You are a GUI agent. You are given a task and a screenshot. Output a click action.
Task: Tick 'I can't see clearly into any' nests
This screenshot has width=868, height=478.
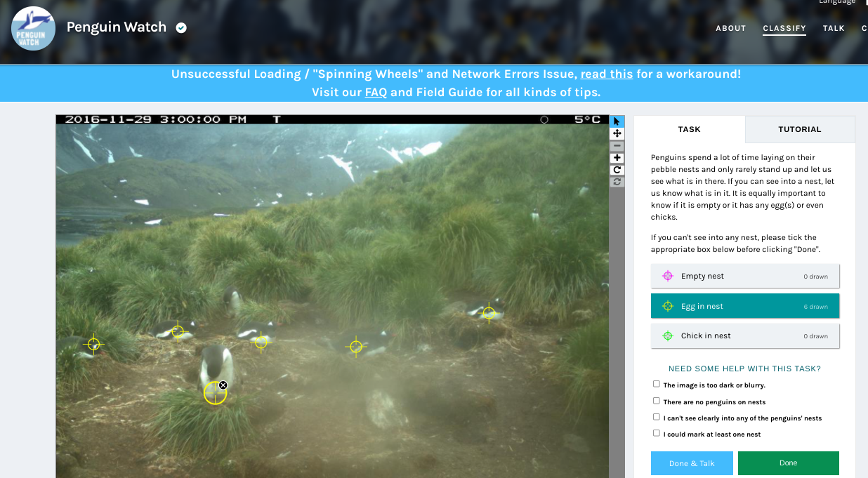point(657,417)
